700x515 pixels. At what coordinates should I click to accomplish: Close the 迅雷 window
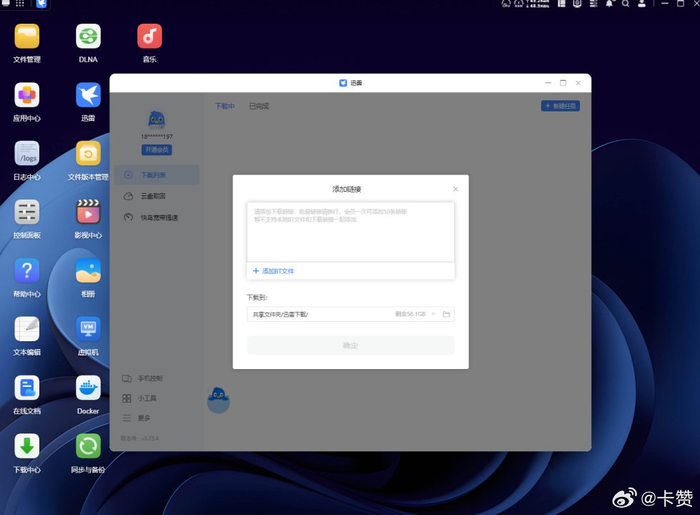(578, 83)
